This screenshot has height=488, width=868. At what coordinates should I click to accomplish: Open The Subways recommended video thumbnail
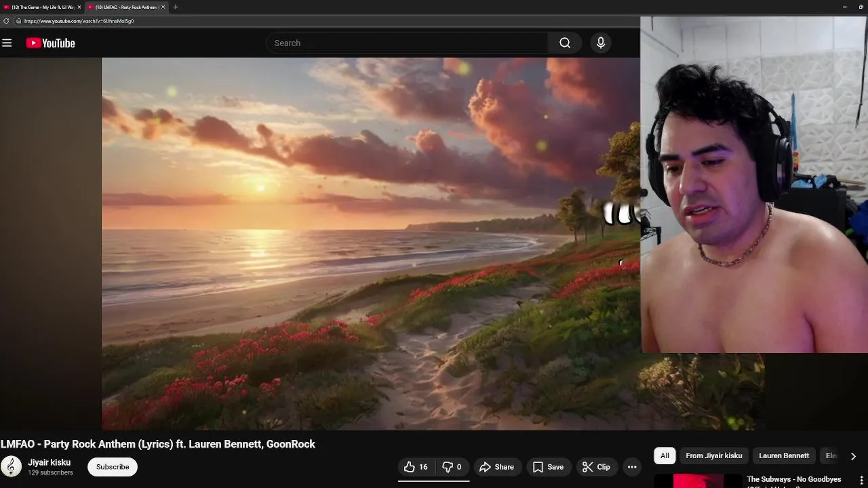click(x=698, y=481)
